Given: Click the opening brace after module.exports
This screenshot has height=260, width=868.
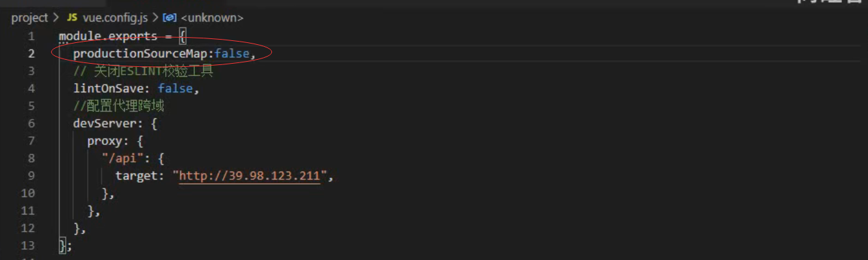Looking at the screenshot, I should tap(183, 36).
